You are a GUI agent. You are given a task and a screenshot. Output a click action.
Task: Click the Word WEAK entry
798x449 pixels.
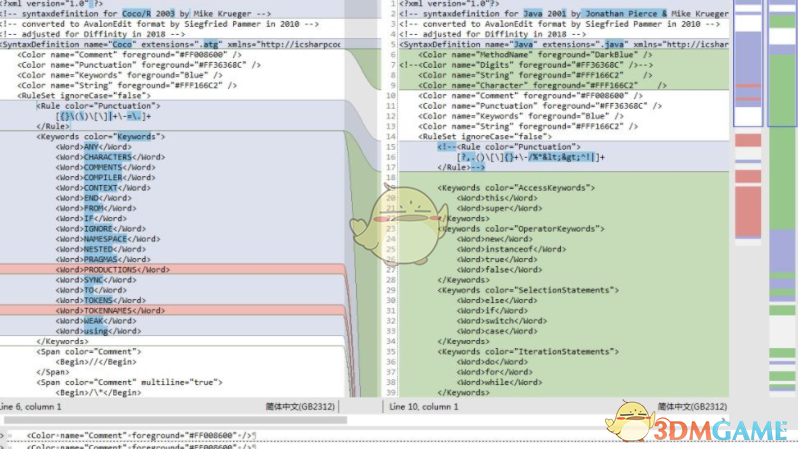(x=96, y=321)
